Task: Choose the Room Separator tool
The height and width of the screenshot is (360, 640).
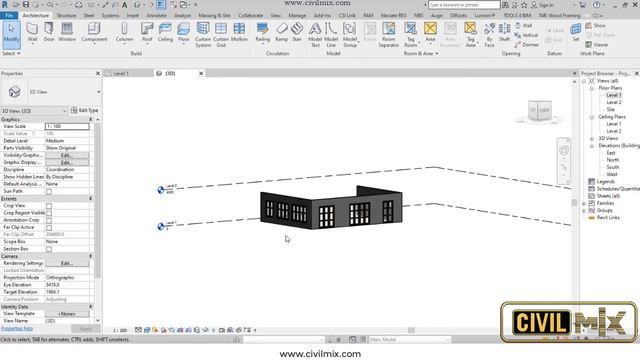Action: [x=389, y=35]
